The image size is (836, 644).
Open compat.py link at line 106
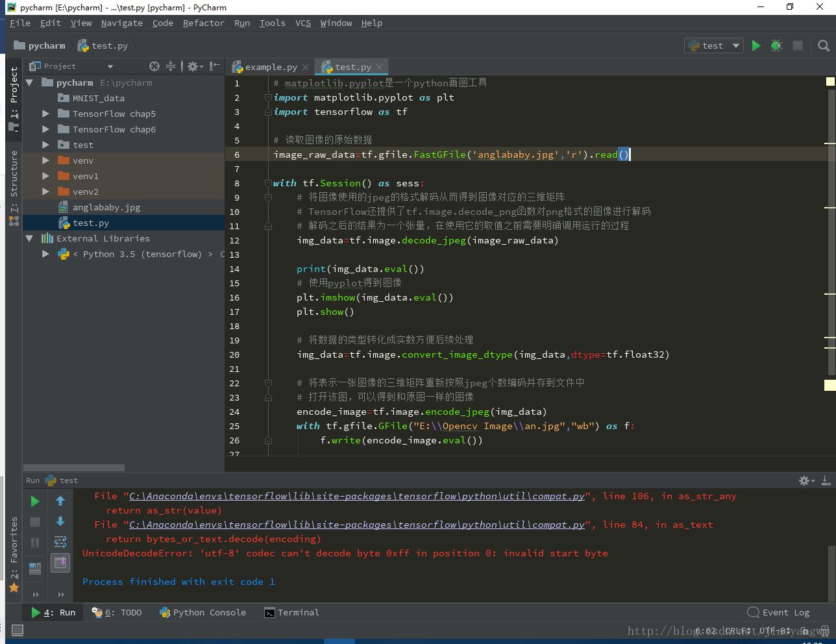(x=356, y=496)
